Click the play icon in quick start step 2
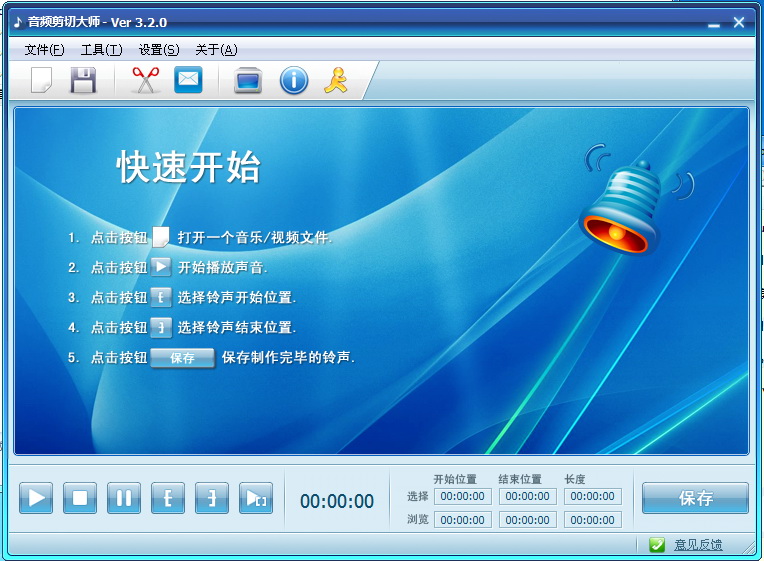This screenshot has width=764, height=561. tap(161, 267)
